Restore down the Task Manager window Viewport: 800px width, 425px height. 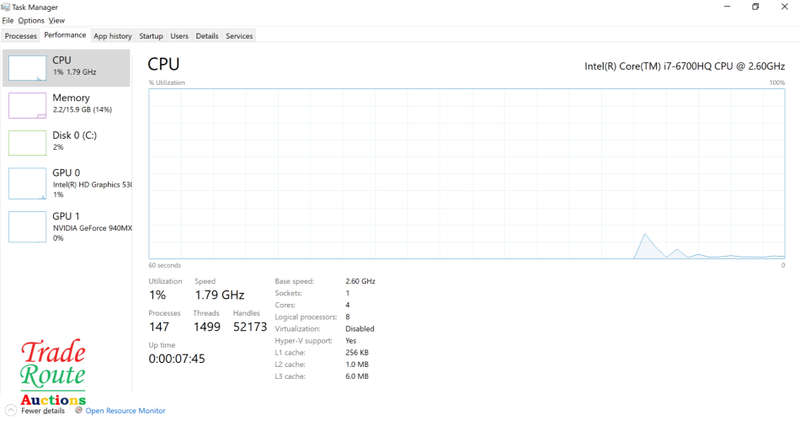[756, 7]
